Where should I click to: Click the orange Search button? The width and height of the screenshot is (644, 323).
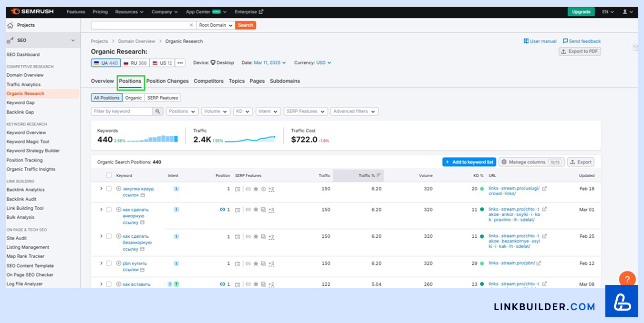[x=246, y=25]
